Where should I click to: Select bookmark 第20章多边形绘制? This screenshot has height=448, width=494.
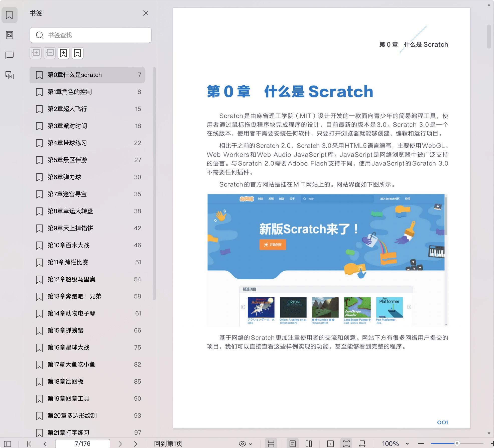(87, 416)
